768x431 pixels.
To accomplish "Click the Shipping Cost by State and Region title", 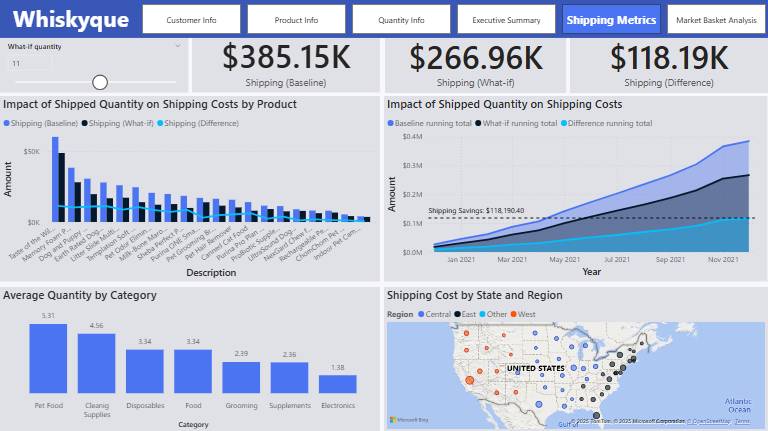I will tap(475, 295).
